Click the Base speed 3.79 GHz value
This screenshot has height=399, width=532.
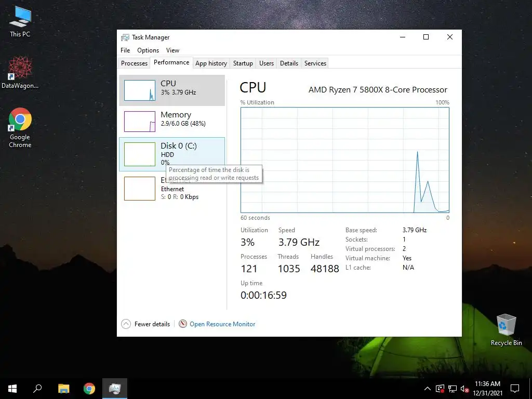pyautogui.click(x=414, y=230)
